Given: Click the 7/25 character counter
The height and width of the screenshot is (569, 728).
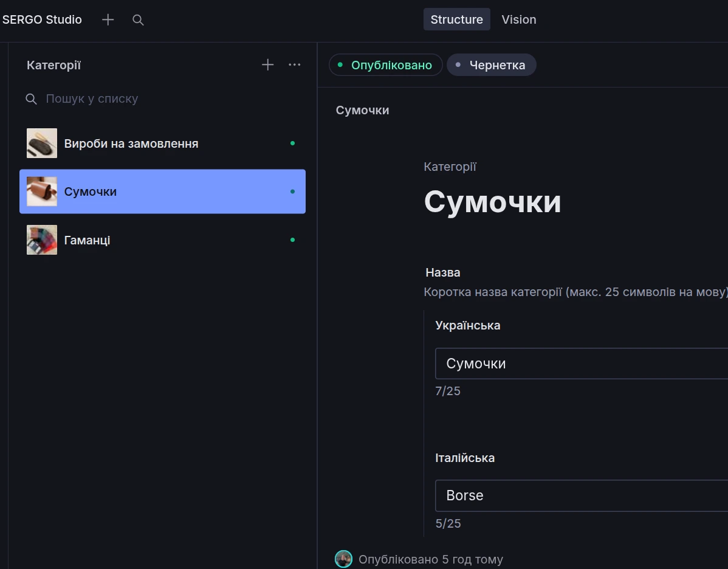Looking at the screenshot, I should point(448,391).
